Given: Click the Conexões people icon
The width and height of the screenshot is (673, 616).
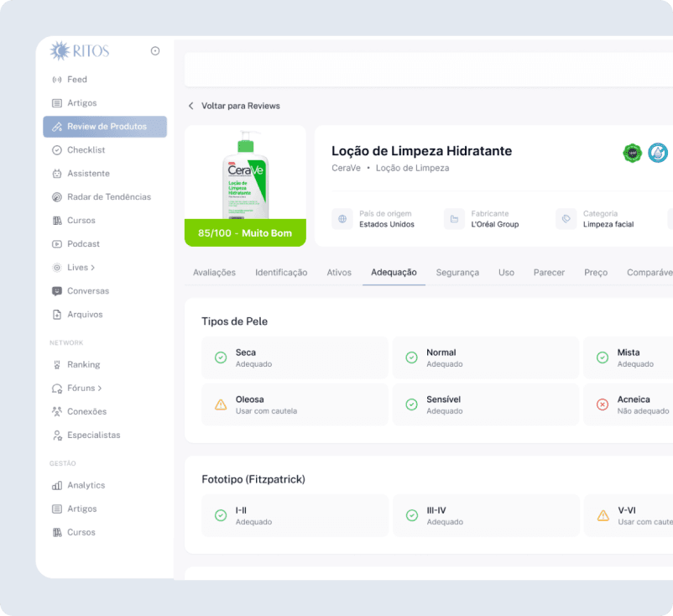Looking at the screenshot, I should (57, 412).
